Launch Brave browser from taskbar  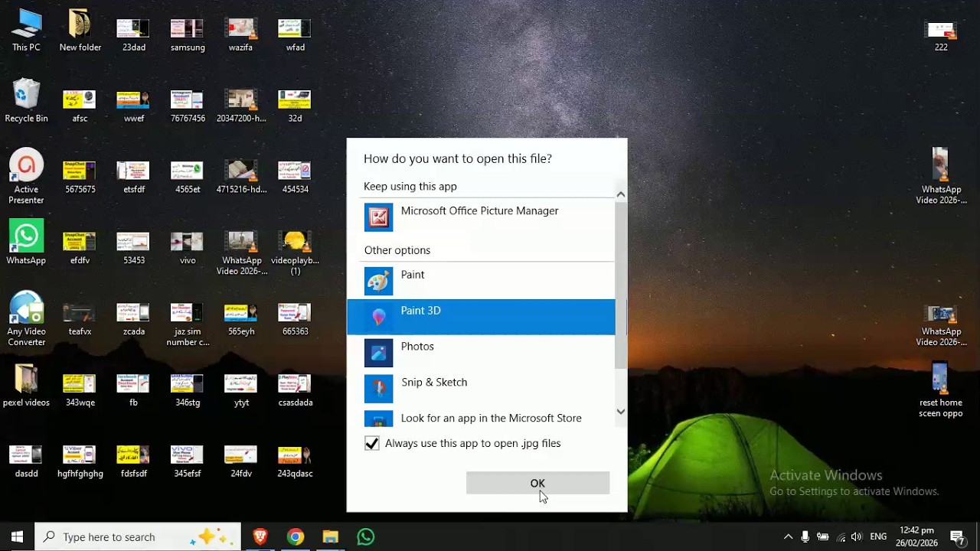pos(260,536)
